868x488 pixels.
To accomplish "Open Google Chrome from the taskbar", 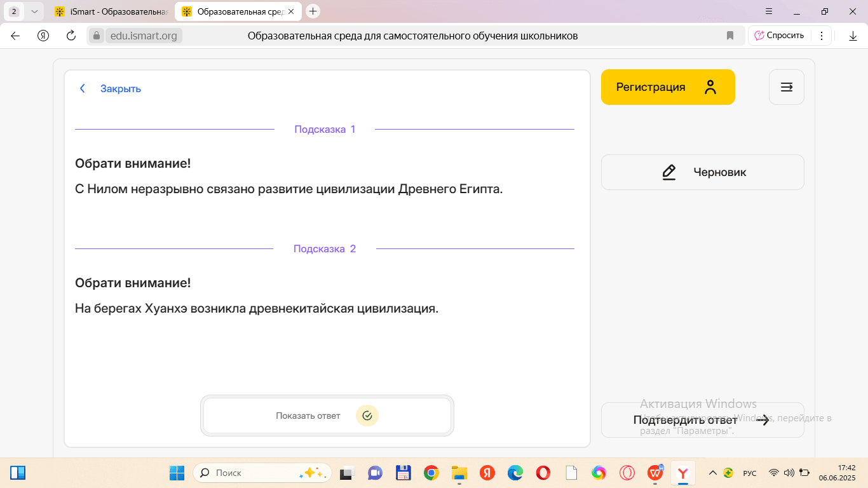I will point(431,473).
